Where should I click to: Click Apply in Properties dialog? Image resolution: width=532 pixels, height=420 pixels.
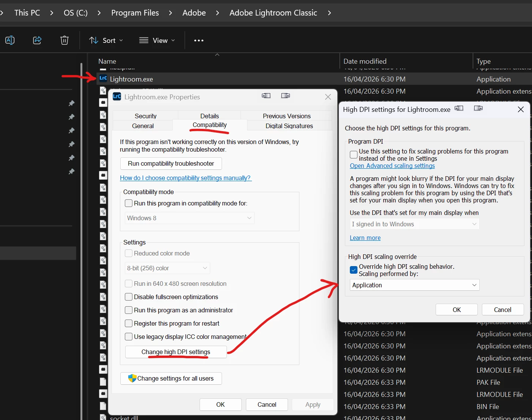click(x=313, y=404)
